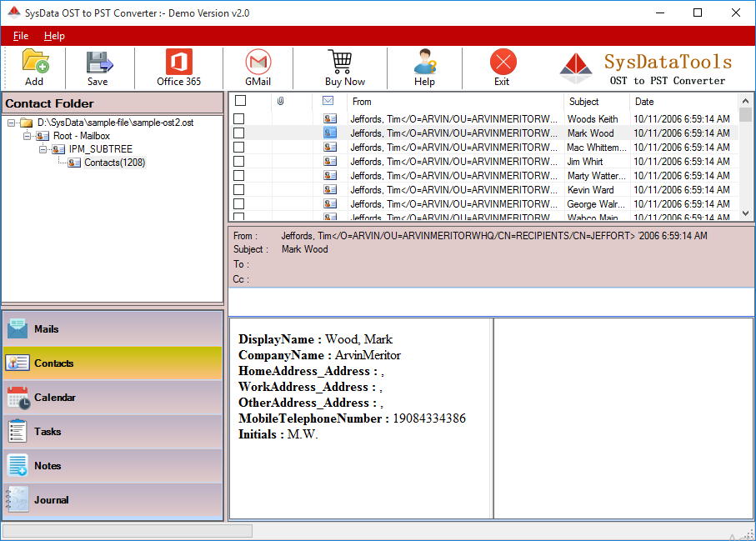Collapse the D:\SysData sample-ost2.ost tree node
This screenshot has width=756, height=541.
tap(11, 123)
